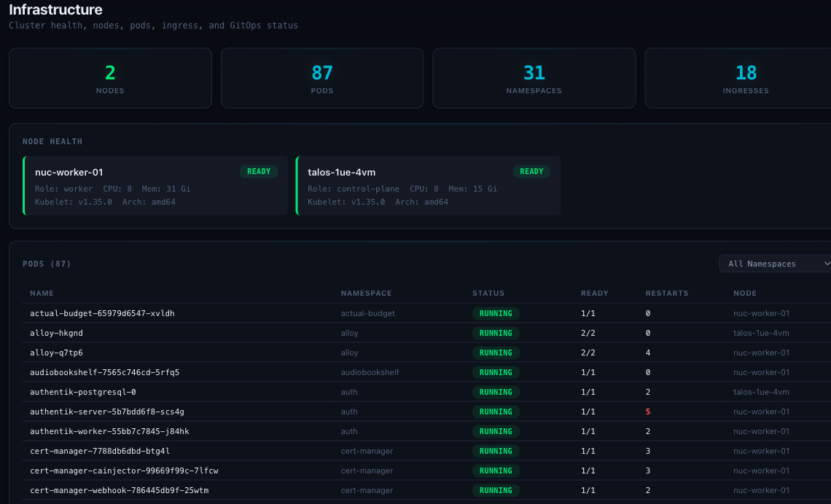Click the NODE HEALTH section heading

(x=52, y=141)
